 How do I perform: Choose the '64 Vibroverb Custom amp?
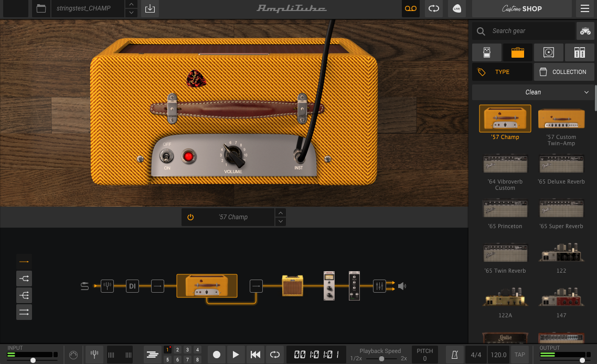tap(505, 164)
